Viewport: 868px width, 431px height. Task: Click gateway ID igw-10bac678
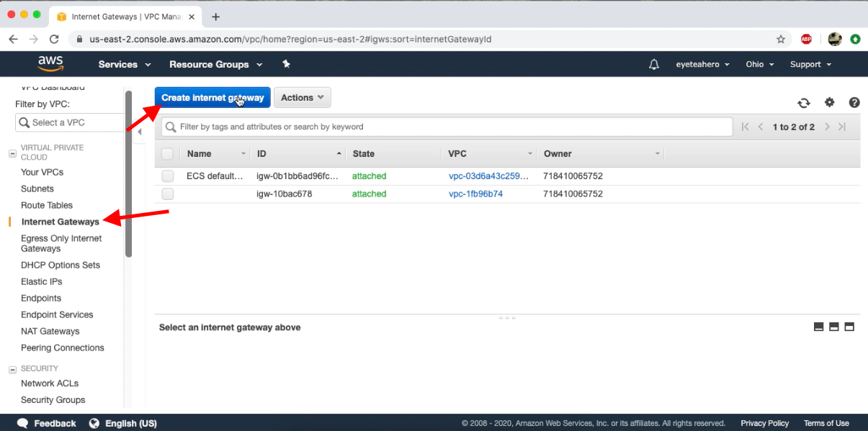click(x=284, y=194)
